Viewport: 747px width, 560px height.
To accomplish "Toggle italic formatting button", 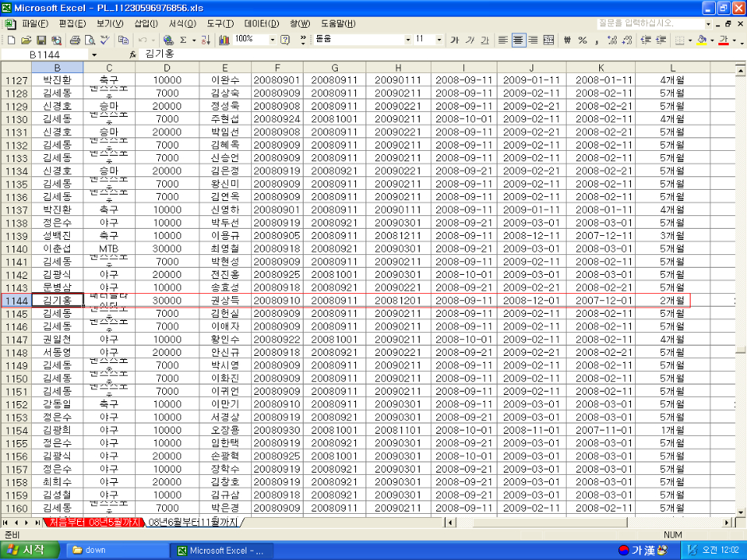I will click(470, 40).
